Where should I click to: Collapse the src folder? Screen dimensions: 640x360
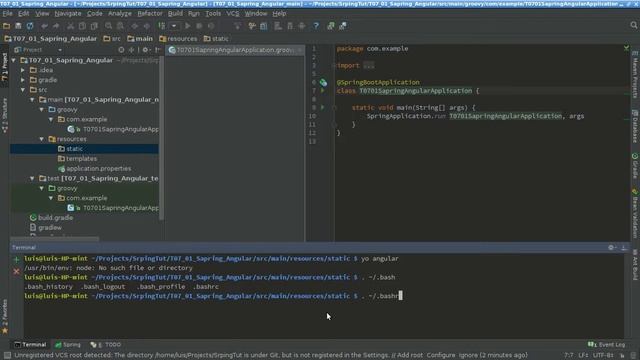coord(23,90)
